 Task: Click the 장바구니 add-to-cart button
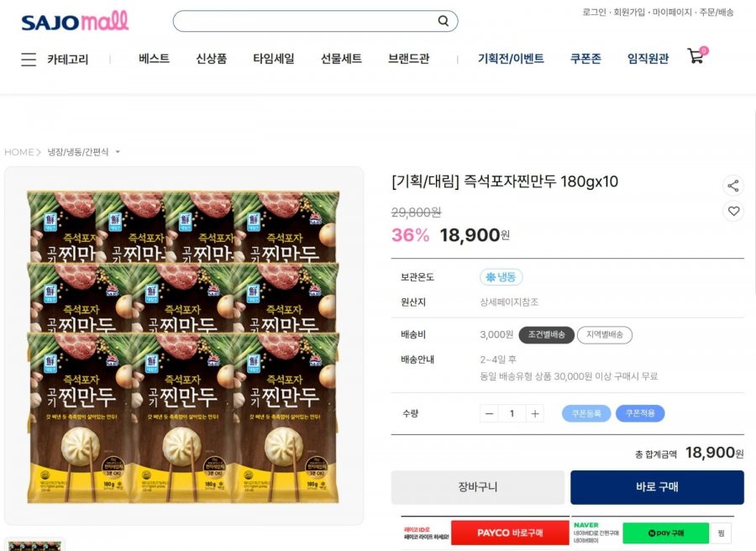[x=477, y=487]
